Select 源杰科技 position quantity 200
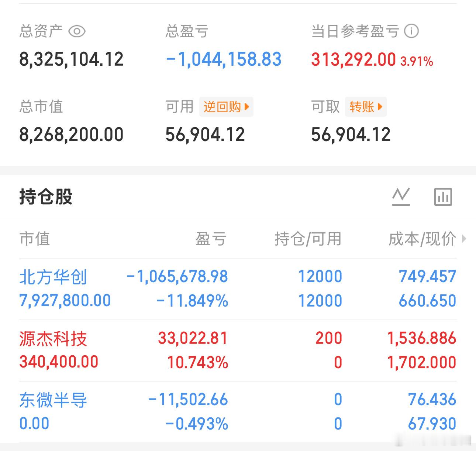476x451 pixels. [329, 338]
